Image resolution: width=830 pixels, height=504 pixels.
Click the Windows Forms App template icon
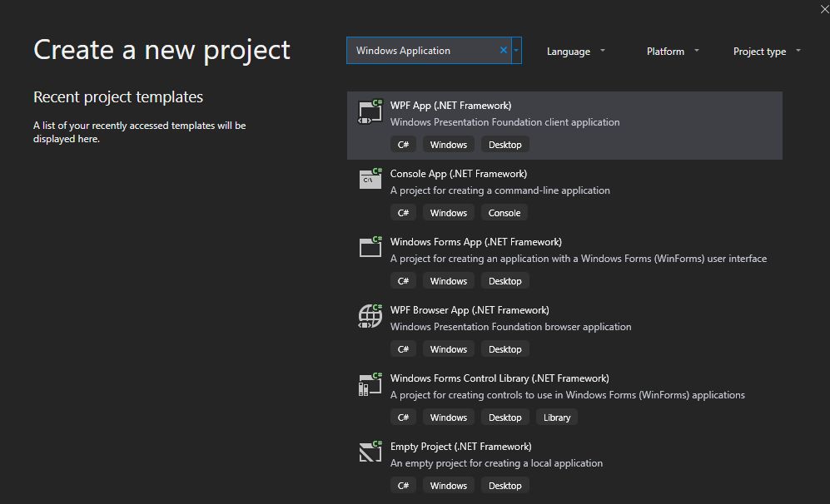click(370, 247)
